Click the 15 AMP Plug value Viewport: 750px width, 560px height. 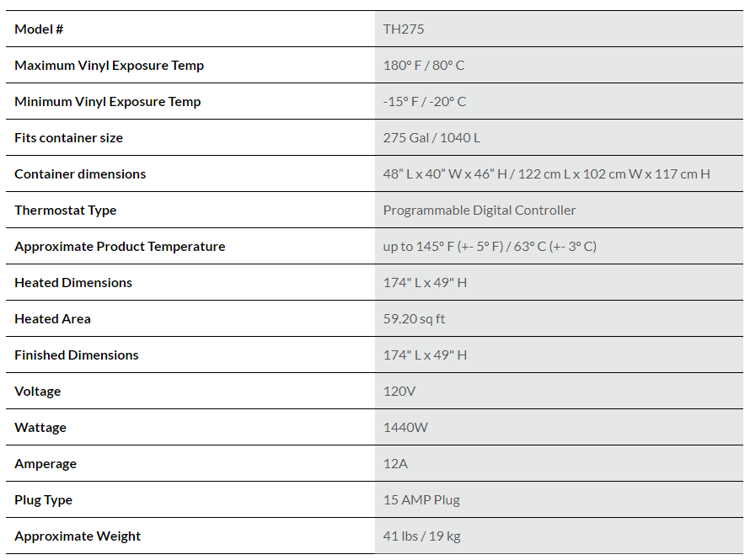coord(421,500)
